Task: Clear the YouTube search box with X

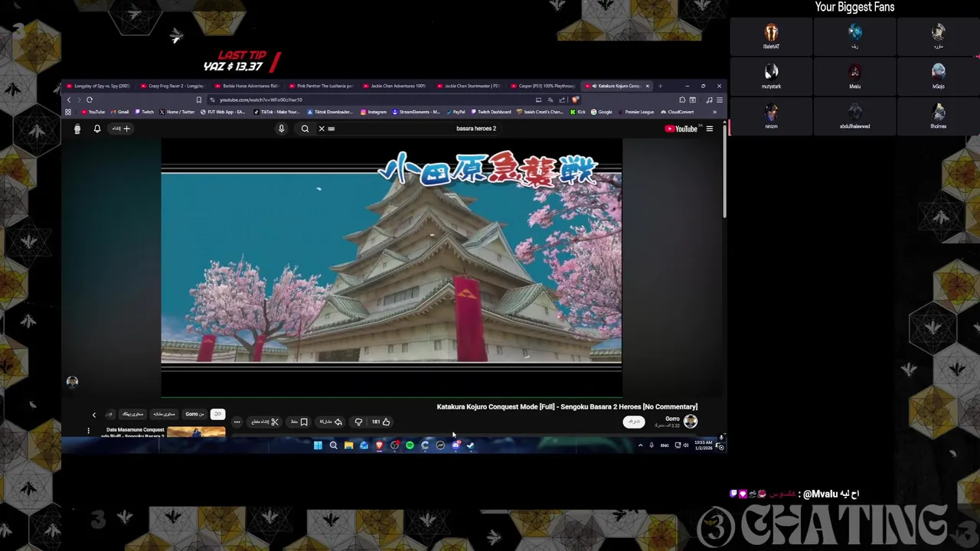Action: [322, 129]
